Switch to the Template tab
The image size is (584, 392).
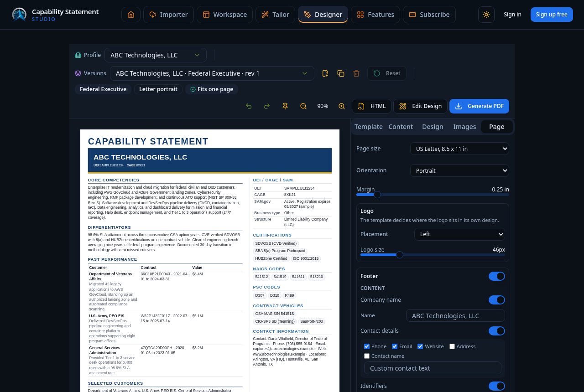pos(369,127)
